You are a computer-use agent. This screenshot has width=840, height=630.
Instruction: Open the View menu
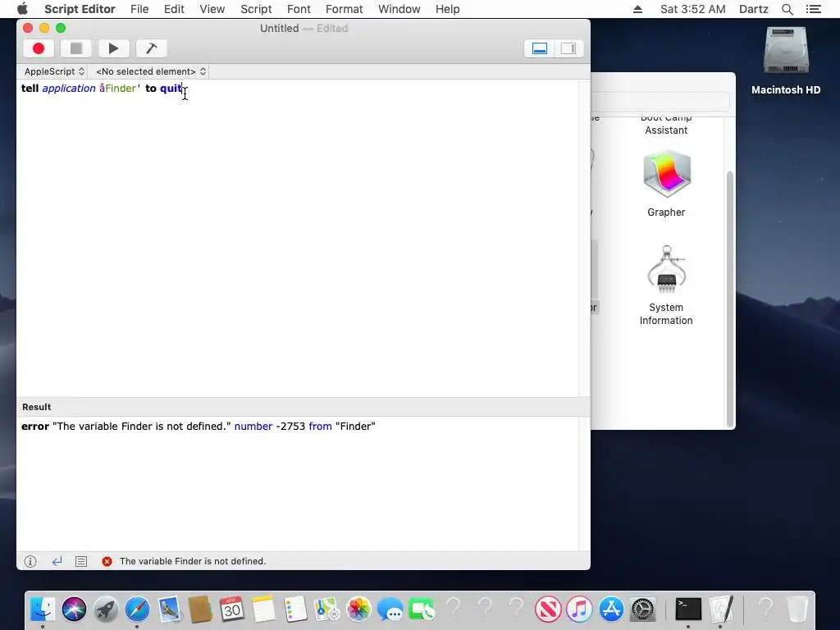[x=212, y=9]
